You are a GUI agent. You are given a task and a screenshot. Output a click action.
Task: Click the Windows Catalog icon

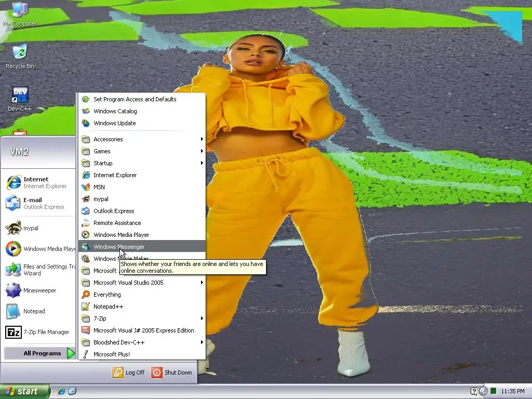(86, 111)
